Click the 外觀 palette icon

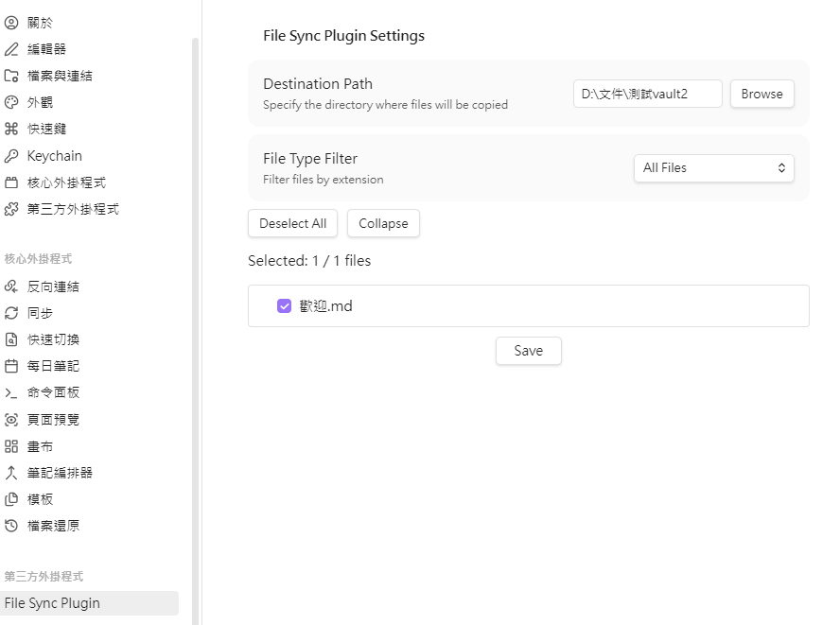(x=11, y=102)
